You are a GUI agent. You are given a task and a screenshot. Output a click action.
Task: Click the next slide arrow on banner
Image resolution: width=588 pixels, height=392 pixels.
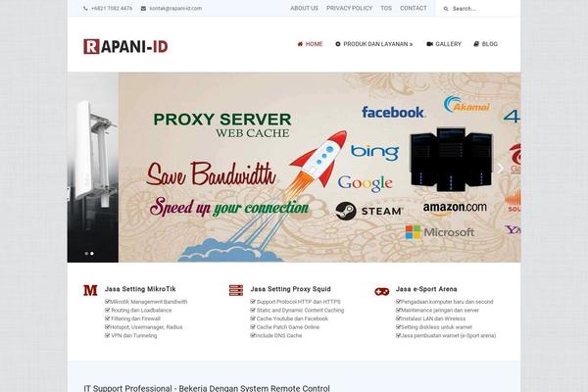pyautogui.click(x=500, y=168)
